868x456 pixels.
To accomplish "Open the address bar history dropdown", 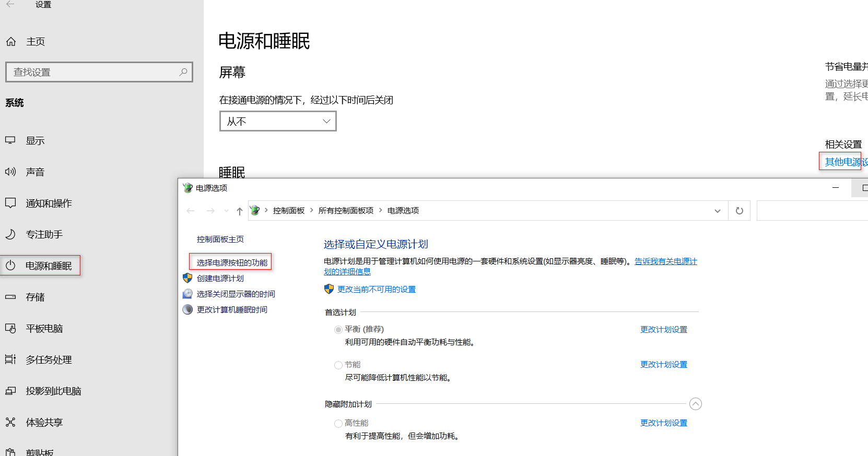I will coord(718,211).
